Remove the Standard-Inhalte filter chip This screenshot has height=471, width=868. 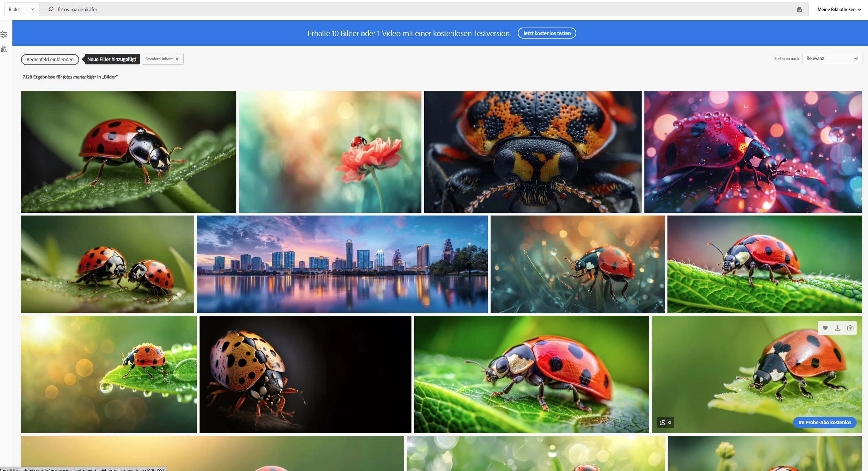pos(177,59)
